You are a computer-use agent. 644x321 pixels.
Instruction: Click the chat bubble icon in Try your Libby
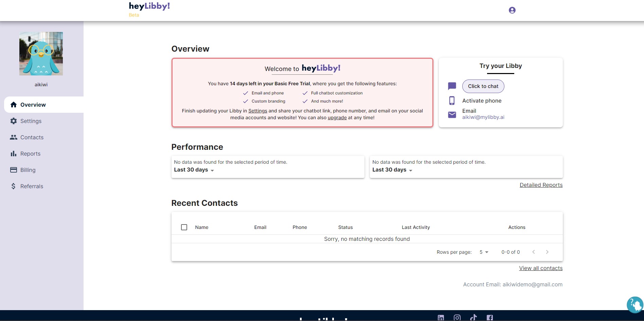(x=452, y=86)
